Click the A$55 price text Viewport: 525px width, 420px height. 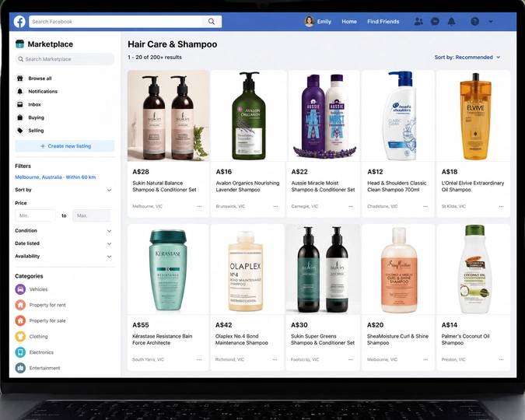(x=141, y=325)
